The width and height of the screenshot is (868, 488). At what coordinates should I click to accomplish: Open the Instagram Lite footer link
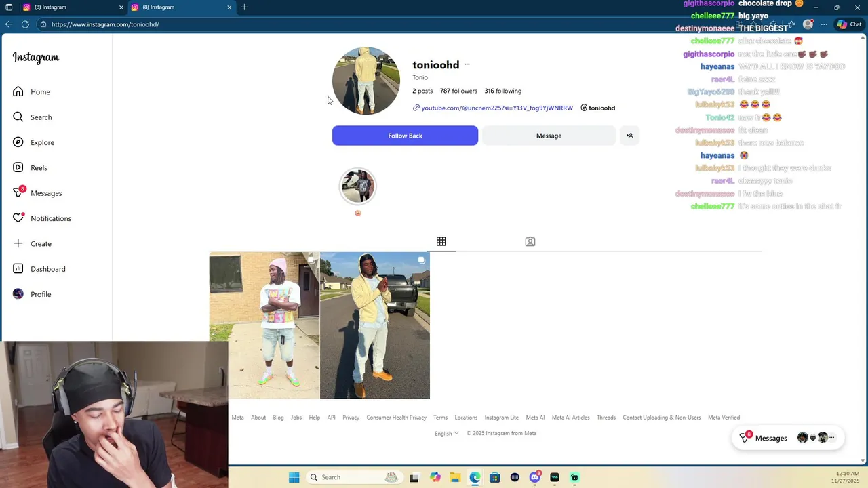point(501,418)
